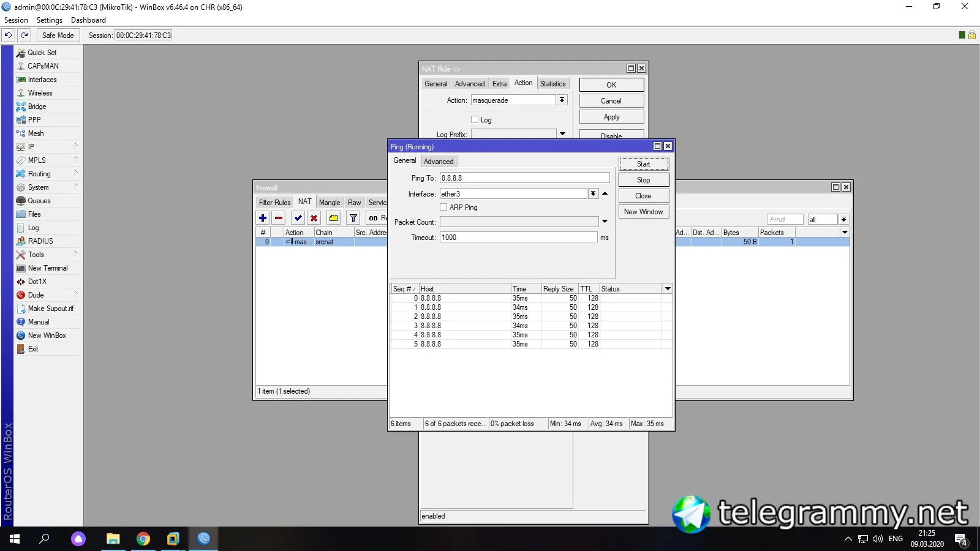Switch to Mangle tab in Firewall
The width and height of the screenshot is (980, 551).
coord(330,203)
